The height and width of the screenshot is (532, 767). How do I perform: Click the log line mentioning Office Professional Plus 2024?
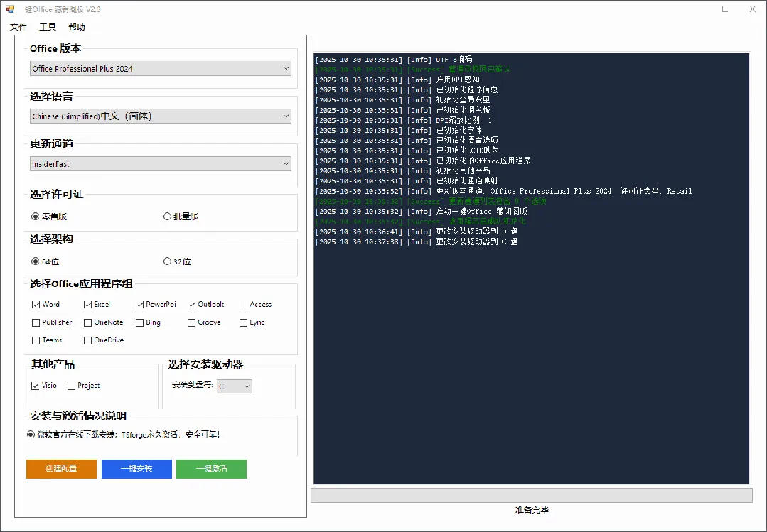pyautogui.click(x=504, y=191)
